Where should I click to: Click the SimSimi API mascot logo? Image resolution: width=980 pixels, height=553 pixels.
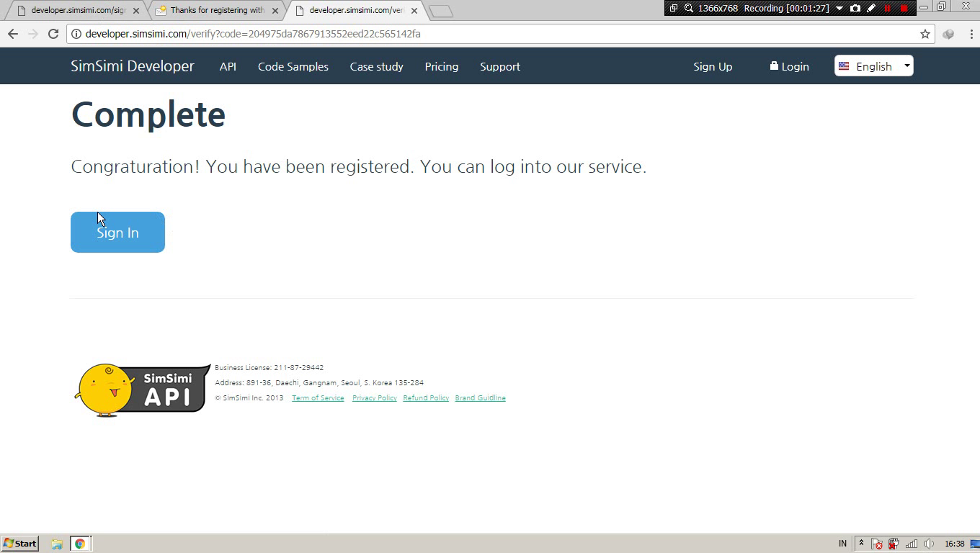(143, 390)
